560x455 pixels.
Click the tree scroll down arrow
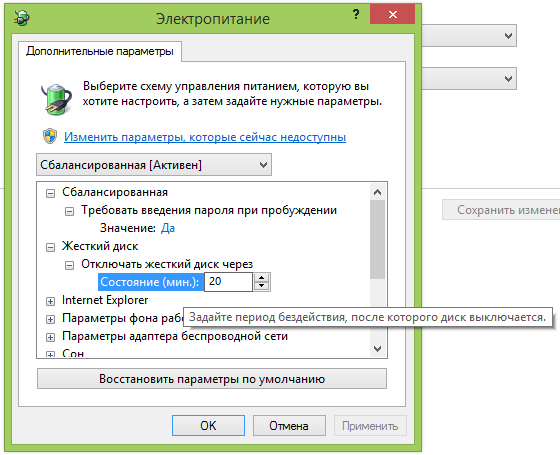378,349
